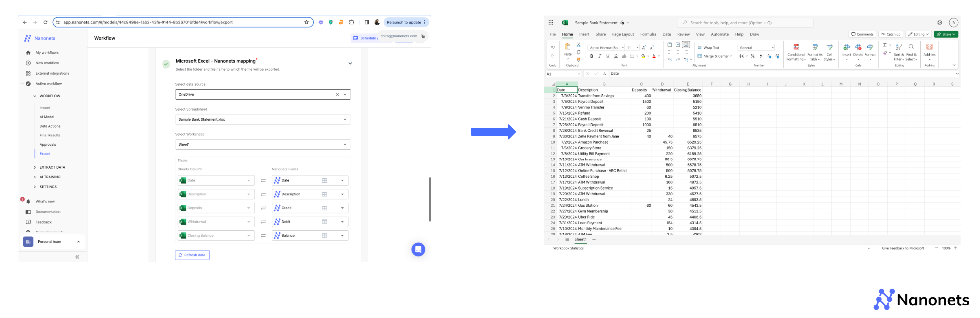Click the Excel search box

[745, 23]
